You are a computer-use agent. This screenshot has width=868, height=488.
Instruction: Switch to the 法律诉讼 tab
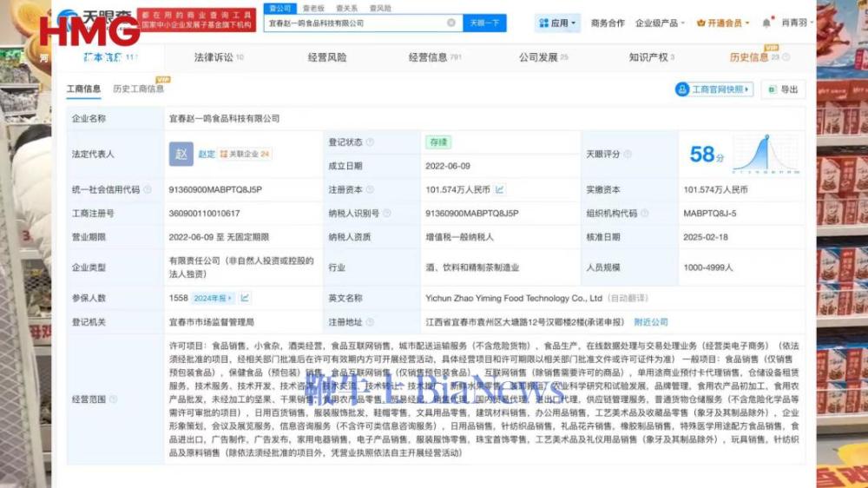(218, 57)
